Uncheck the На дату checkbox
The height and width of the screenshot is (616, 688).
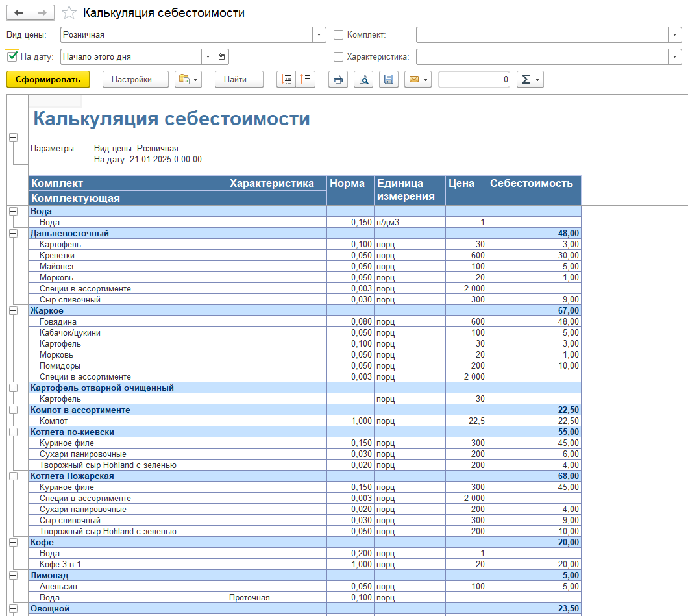coord(12,56)
